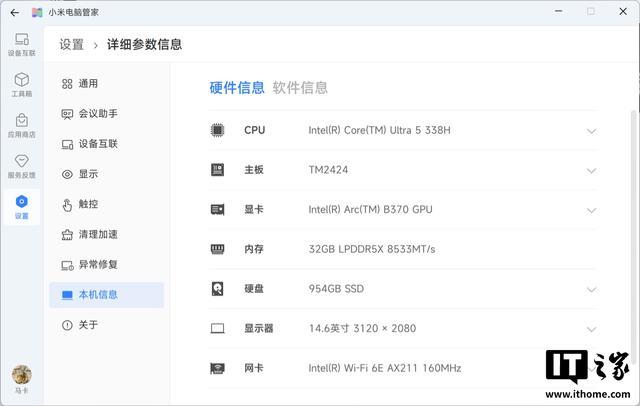Open the 异常修复 repair settings
The image size is (640, 406).
98,265
